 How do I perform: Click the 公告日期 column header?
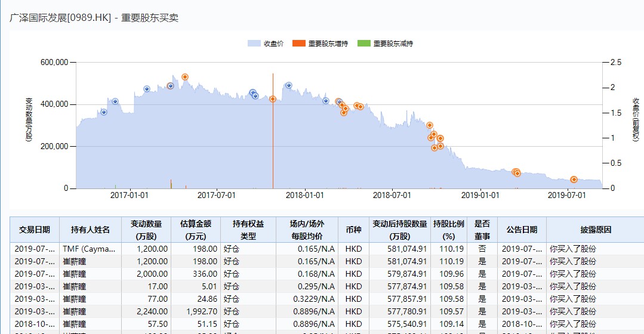(x=522, y=230)
